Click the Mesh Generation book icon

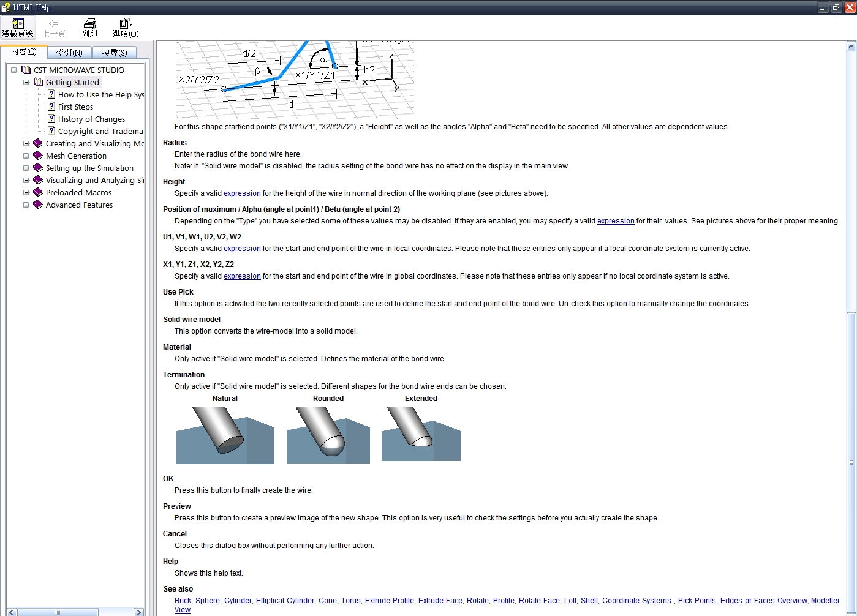click(38, 156)
